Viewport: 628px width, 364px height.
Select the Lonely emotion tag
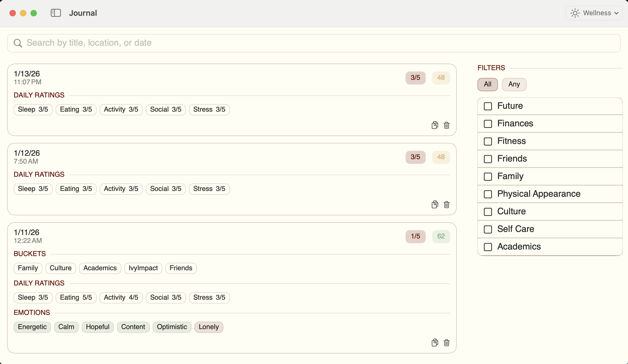(209, 327)
